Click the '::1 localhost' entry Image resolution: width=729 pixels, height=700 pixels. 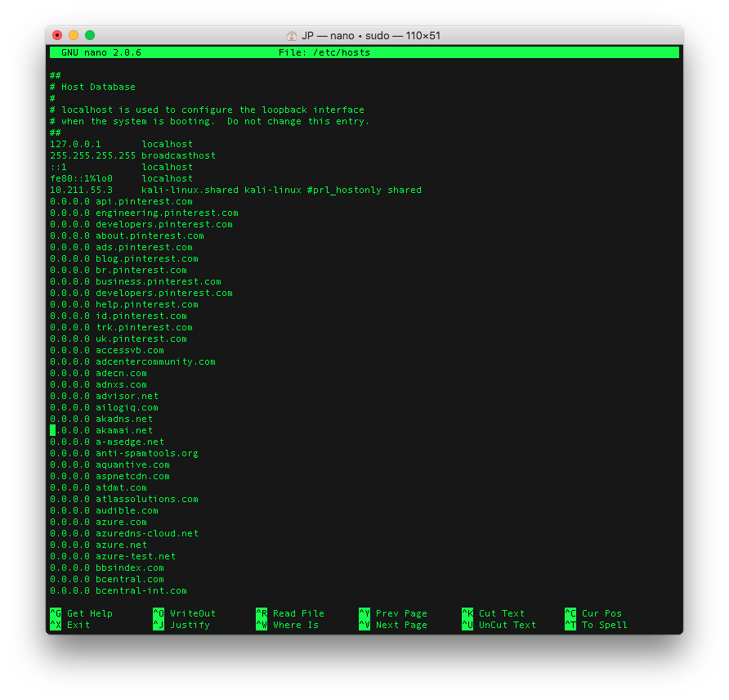pos(121,167)
